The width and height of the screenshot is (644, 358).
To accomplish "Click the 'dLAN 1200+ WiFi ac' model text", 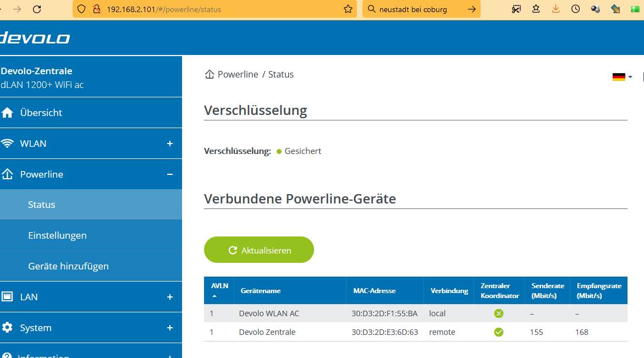I will pyautogui.click(x=42, y=85).
